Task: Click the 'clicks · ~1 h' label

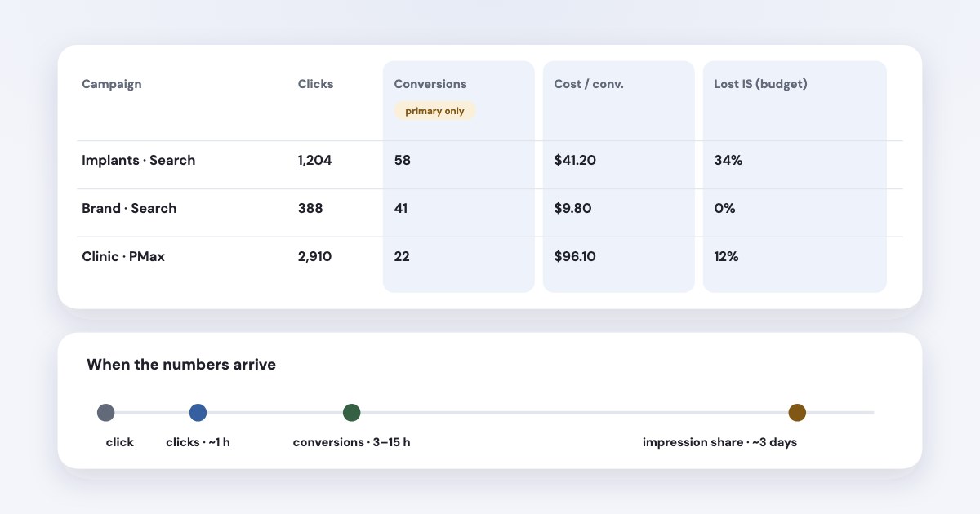Action: (x=198, y=442)
